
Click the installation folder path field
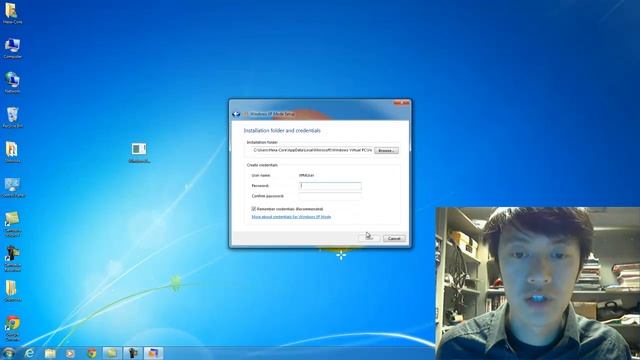pyautogui.click(x=312, y=150)
